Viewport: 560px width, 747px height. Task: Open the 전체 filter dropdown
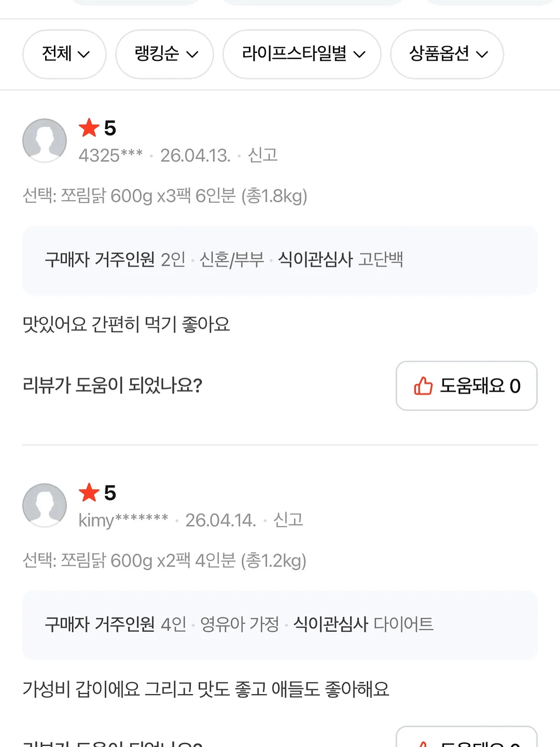64,54
